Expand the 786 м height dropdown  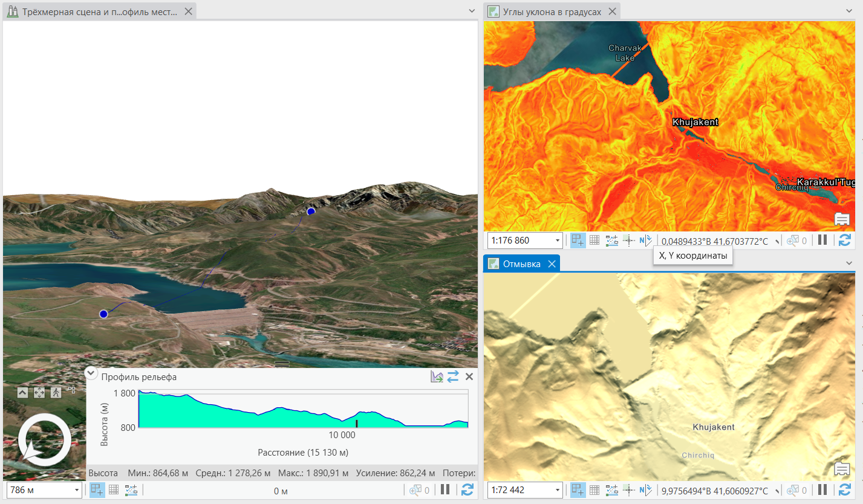76,490
